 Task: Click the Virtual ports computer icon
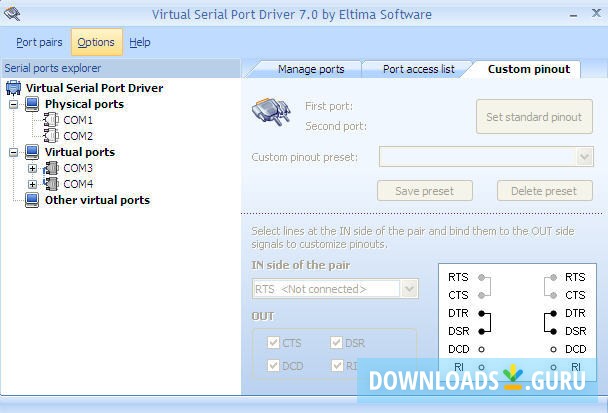click(x=32, y=152)
